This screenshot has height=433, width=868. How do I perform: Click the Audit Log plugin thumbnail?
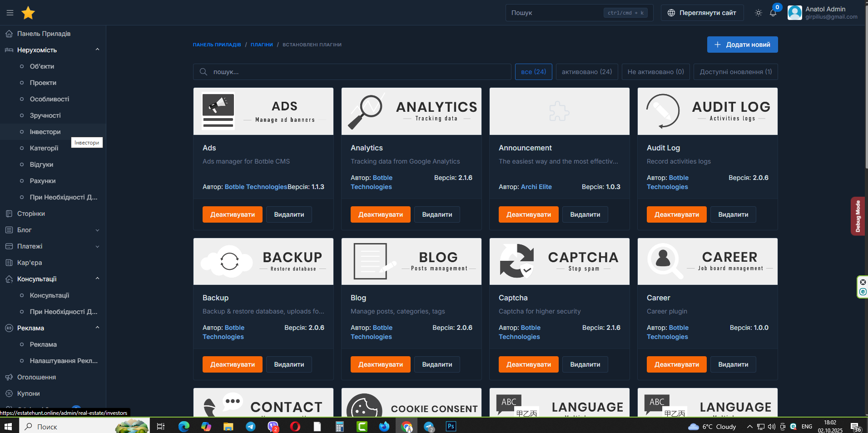tap(707, 111)
